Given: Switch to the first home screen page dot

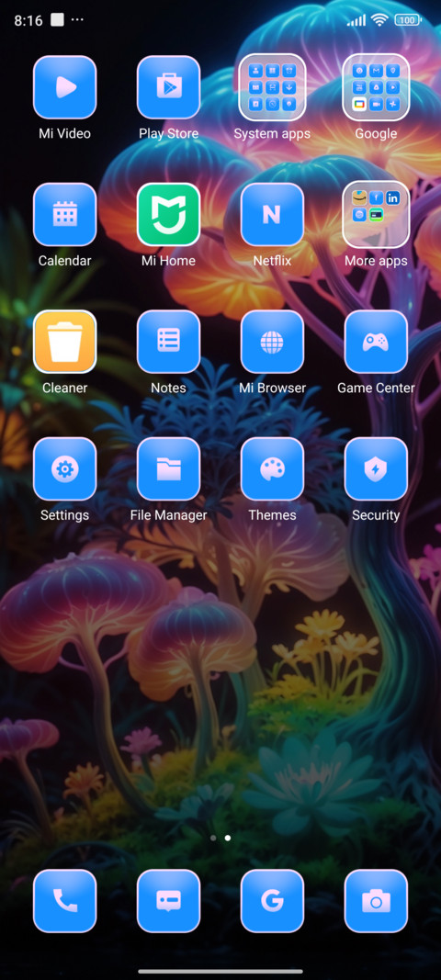Looking at the screenshot, I should [213, 838].
